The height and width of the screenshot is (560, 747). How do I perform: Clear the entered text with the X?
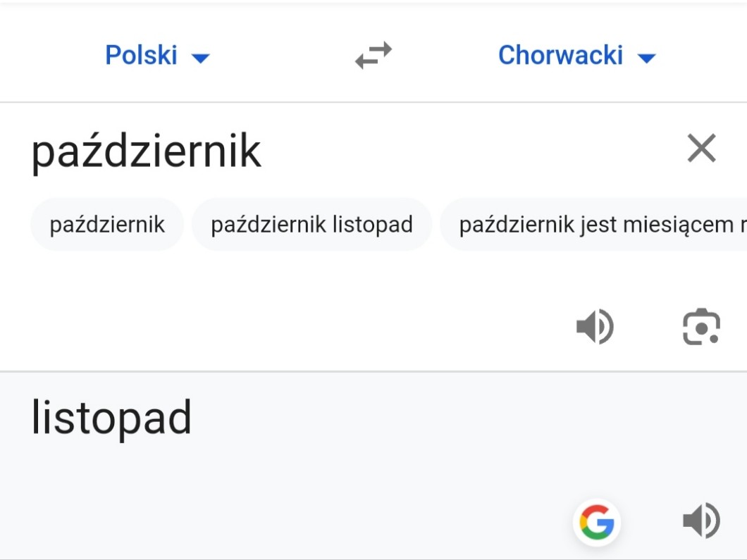701,149
